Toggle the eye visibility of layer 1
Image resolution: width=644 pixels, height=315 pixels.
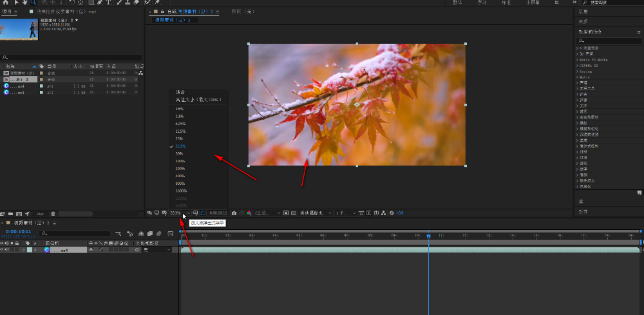pos(3,249)
